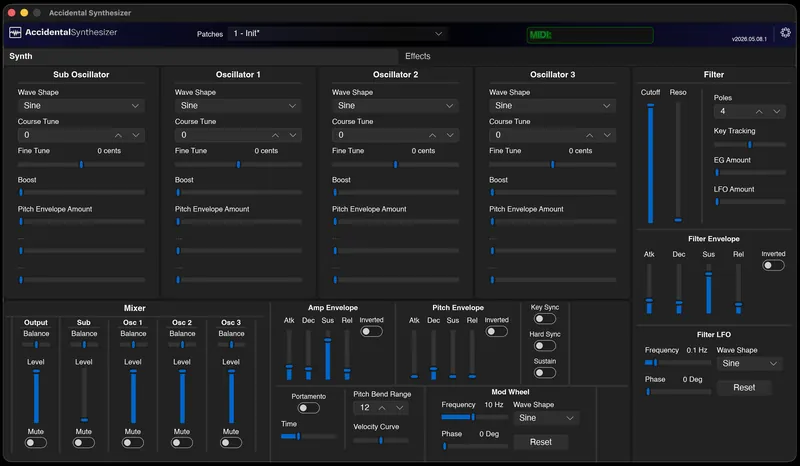
Task: Click Filter LFO Phase slider
Action: (x=678, y=391)
